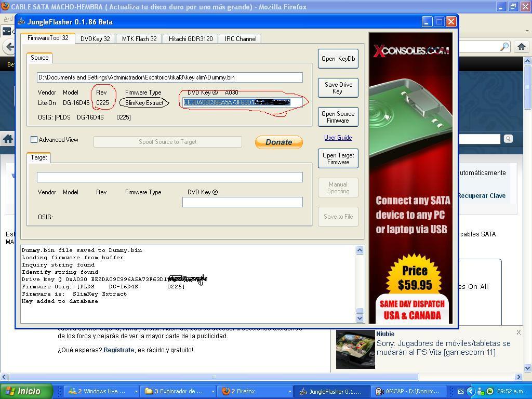Open the MTK Flash 32 tab

(139, 38)
